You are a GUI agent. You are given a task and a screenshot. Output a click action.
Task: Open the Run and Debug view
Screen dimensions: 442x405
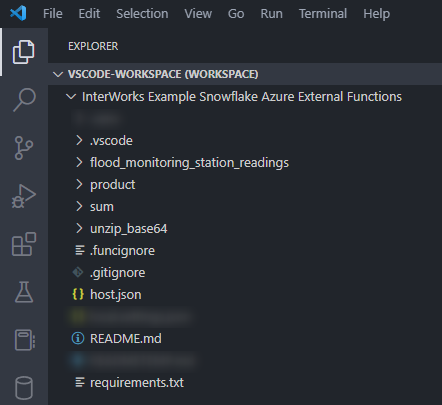click(x=24, y=196)
